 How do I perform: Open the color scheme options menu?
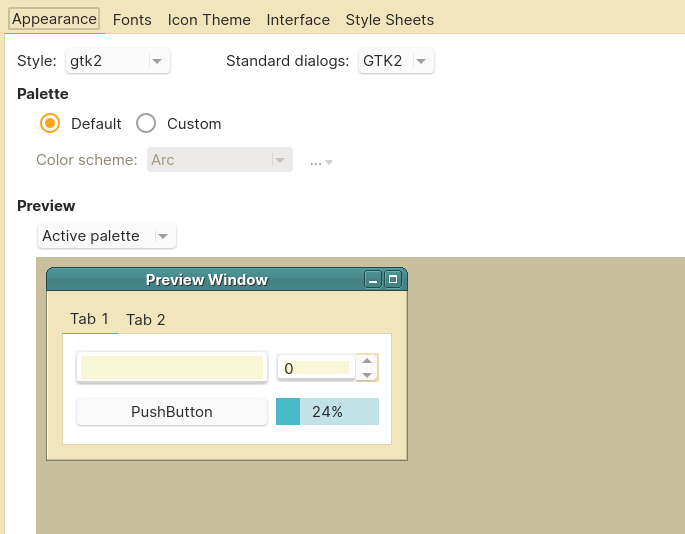click(321, 160)
